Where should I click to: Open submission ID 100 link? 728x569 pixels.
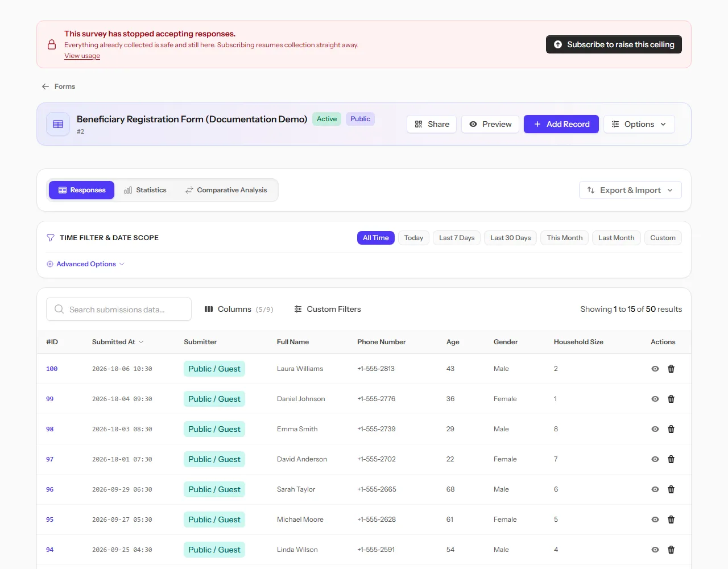pos(52,369)
